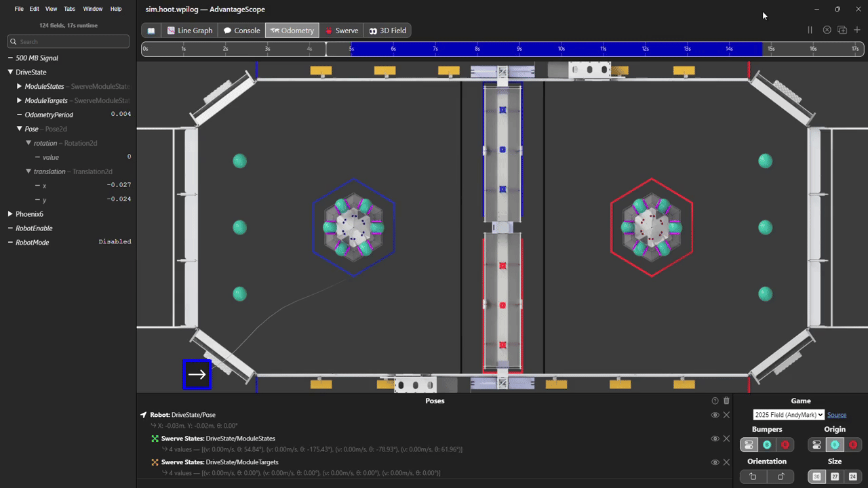Open the View menu
The height and width of the screenshot is (488, 868).
coord(51,9)
